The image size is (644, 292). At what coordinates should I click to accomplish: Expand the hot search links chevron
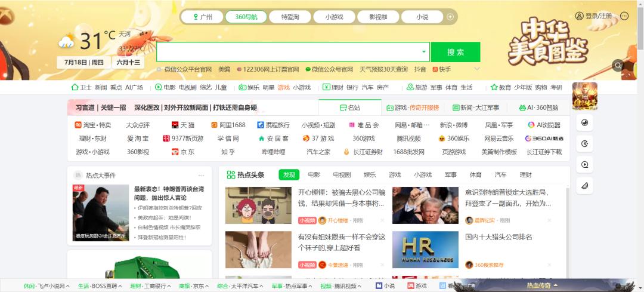point(477,69)
